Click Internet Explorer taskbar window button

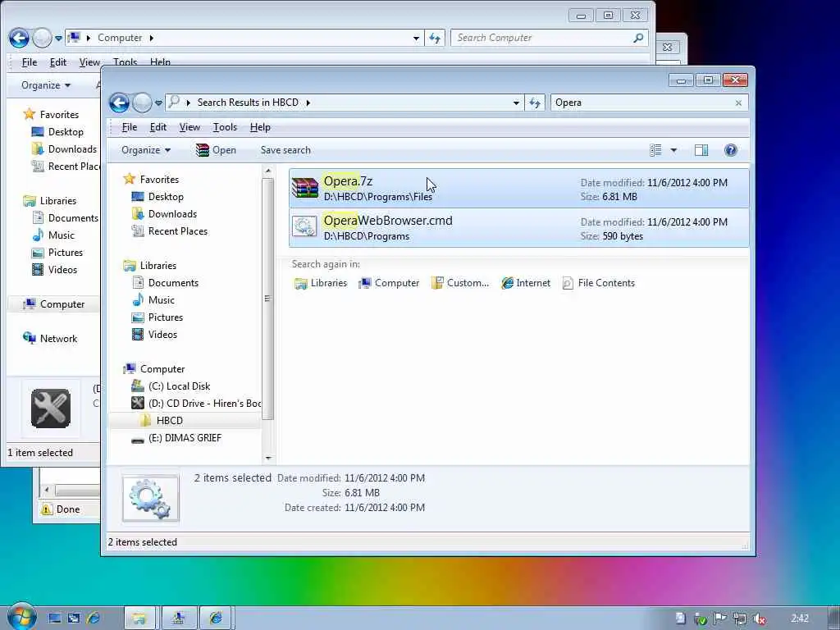click(217, 619)
